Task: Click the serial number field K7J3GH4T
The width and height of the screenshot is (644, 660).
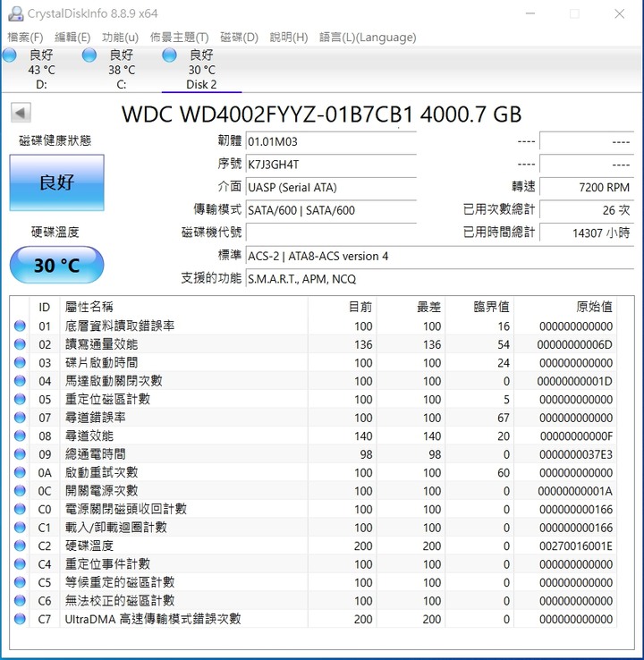Action: pyautogui.click(x=331, y=165)
